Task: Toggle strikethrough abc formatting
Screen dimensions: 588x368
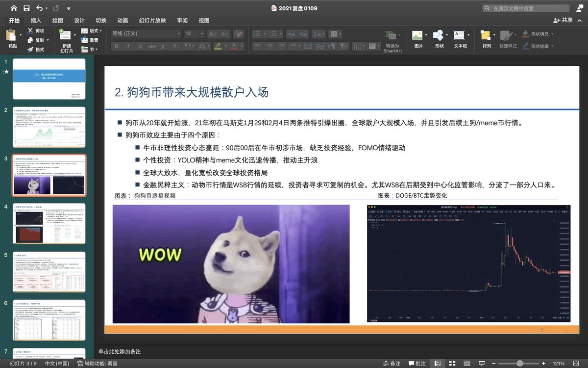Action: [x=152, y=46]
